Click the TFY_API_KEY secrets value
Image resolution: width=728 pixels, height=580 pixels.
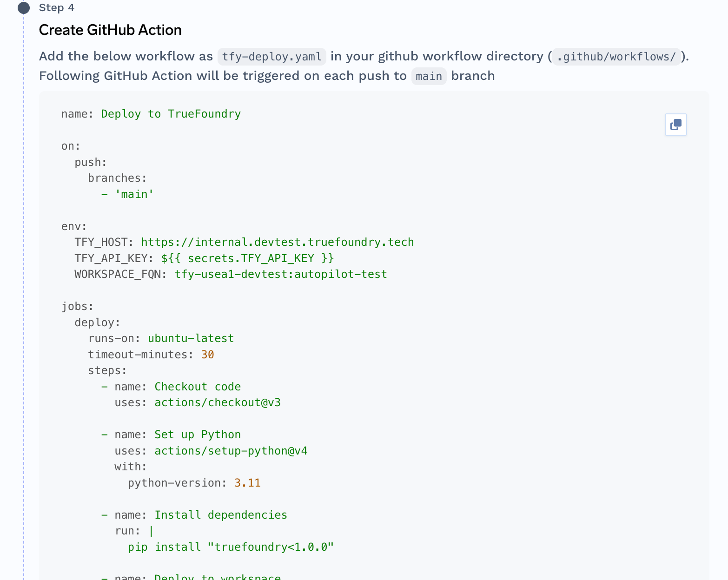248,258
